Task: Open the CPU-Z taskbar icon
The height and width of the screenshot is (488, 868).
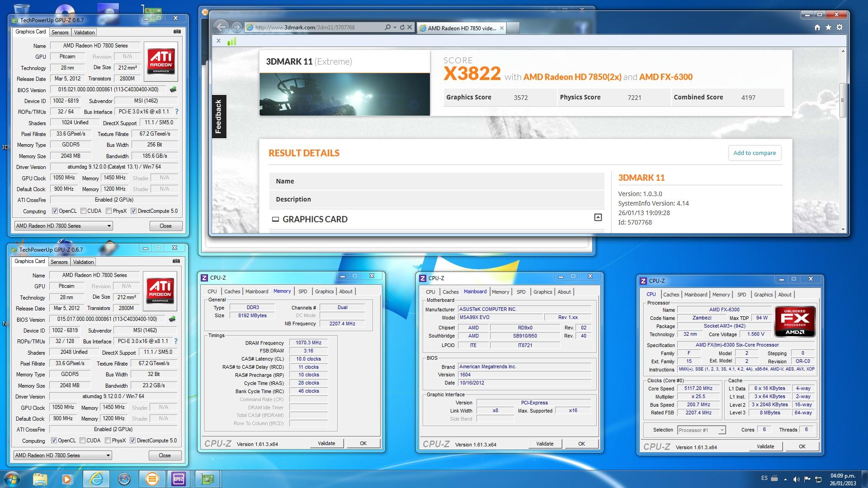Action: coord(179,479)
